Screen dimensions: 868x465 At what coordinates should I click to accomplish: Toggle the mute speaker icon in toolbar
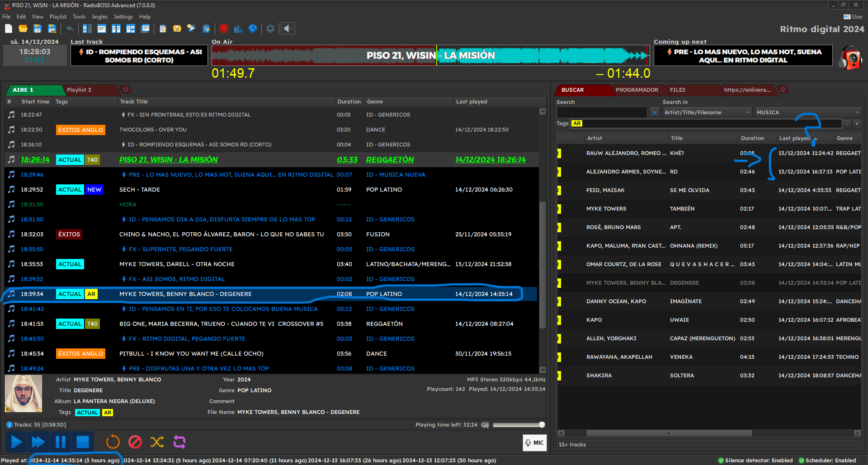[x=288, y=28]
